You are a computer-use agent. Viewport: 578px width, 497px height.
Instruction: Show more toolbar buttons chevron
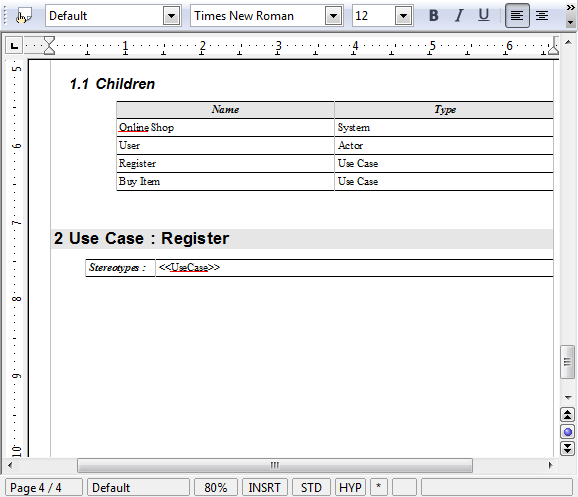570,8
